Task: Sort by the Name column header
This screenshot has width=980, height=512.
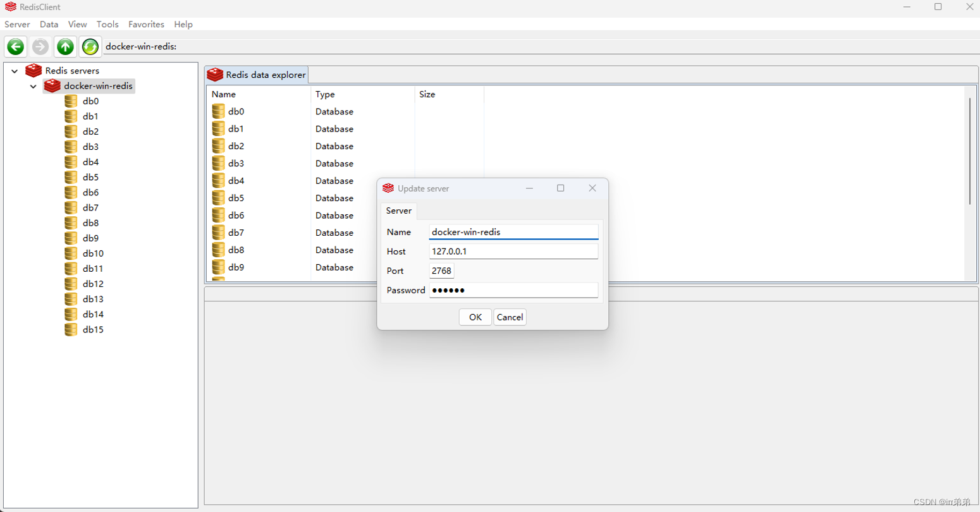Action: pyautogui.click(x=258, y=94)
